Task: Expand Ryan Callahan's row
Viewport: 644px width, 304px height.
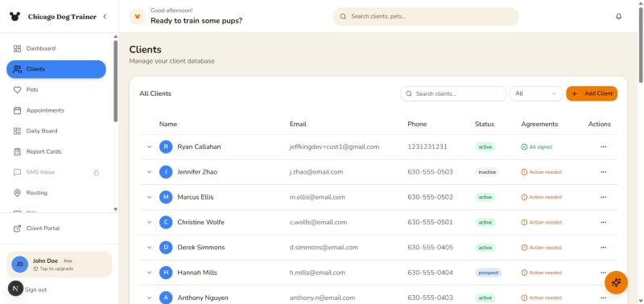Action: pyautogui.click(x=149, y=146)
